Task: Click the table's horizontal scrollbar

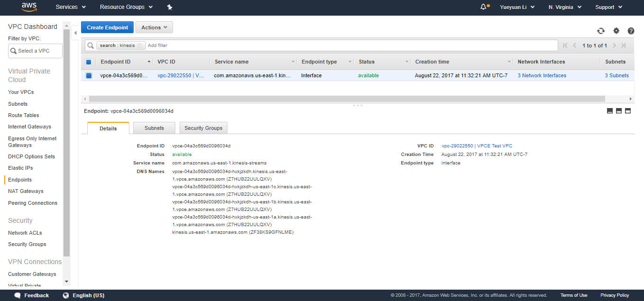Action: pyautogui.click(x=347, y=99)
